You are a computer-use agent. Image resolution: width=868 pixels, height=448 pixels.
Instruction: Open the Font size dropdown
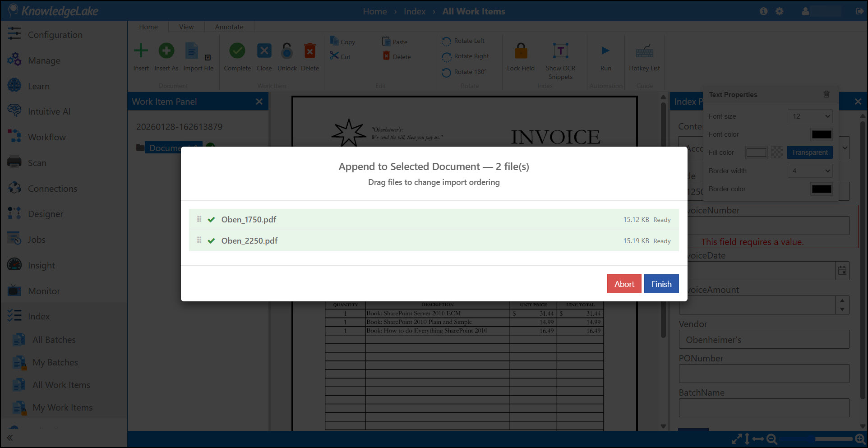click(810, 116)
